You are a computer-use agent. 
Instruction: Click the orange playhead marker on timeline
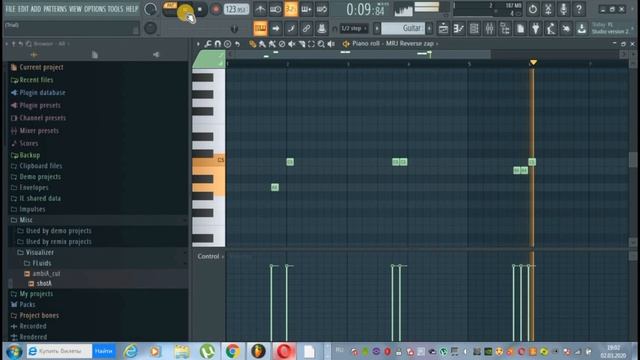(533, 62)
